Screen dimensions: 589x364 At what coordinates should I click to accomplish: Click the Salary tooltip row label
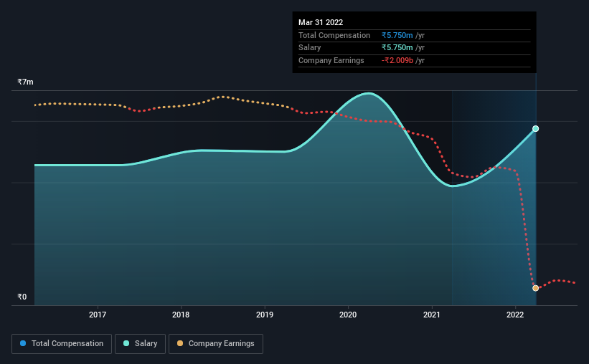click(x=309, y=48)
